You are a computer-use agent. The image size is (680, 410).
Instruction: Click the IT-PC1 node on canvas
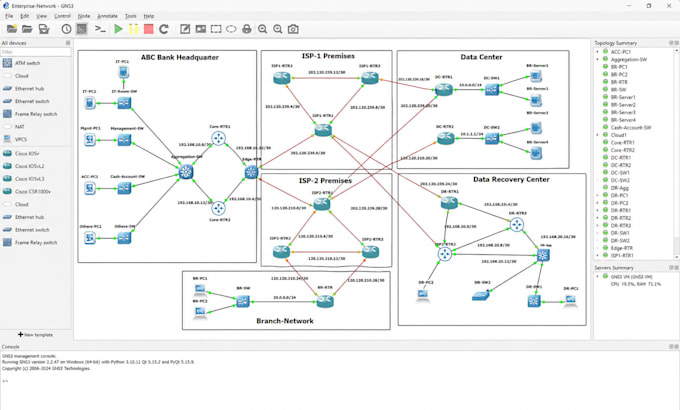click(x=123, y=72)
